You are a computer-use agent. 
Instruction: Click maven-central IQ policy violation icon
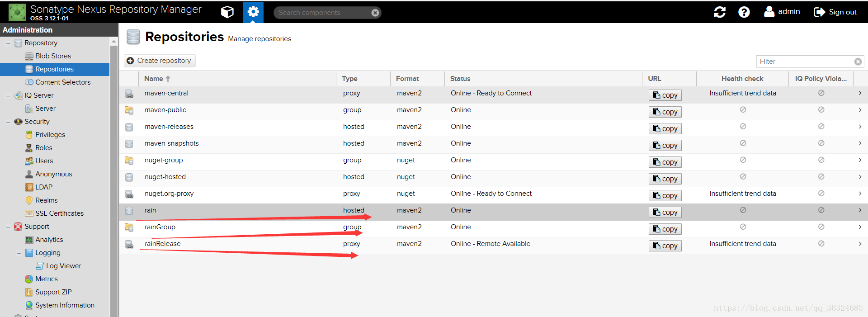click(x=821, y=93)
